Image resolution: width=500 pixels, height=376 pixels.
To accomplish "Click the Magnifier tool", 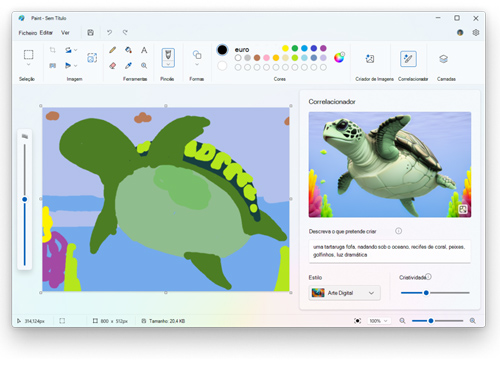I will coord(144,66).
